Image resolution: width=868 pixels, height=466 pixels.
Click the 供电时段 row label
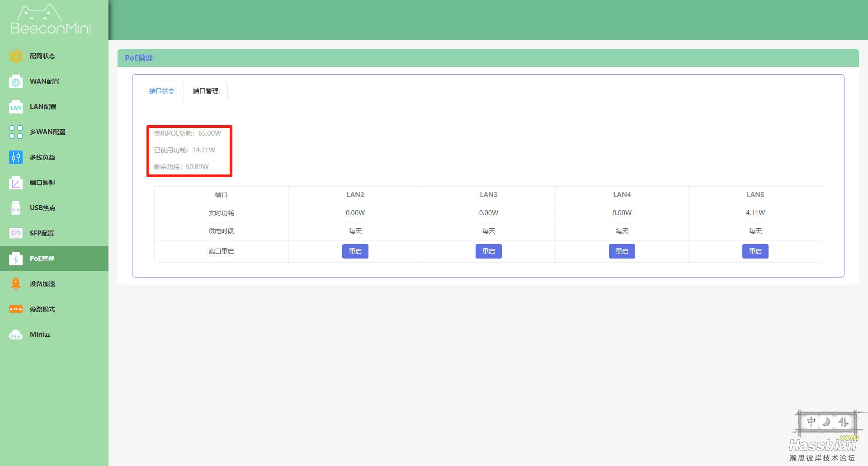pos(221,231)
